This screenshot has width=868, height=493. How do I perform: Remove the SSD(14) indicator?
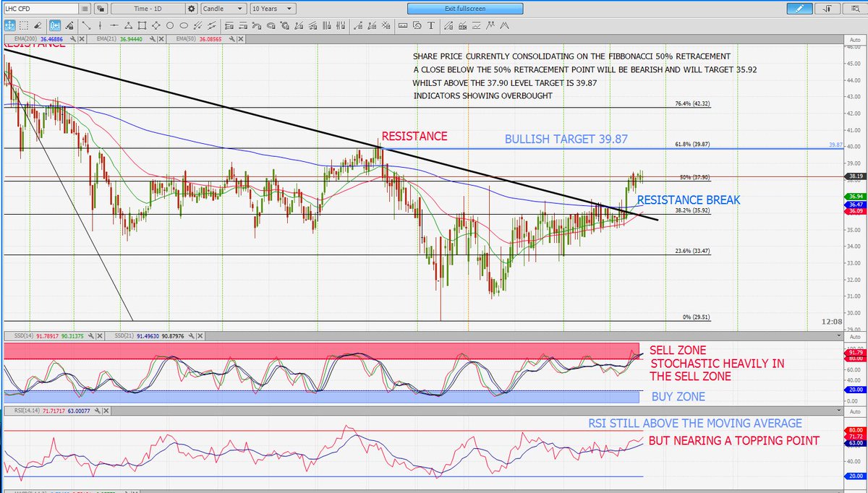coord(100,336)
